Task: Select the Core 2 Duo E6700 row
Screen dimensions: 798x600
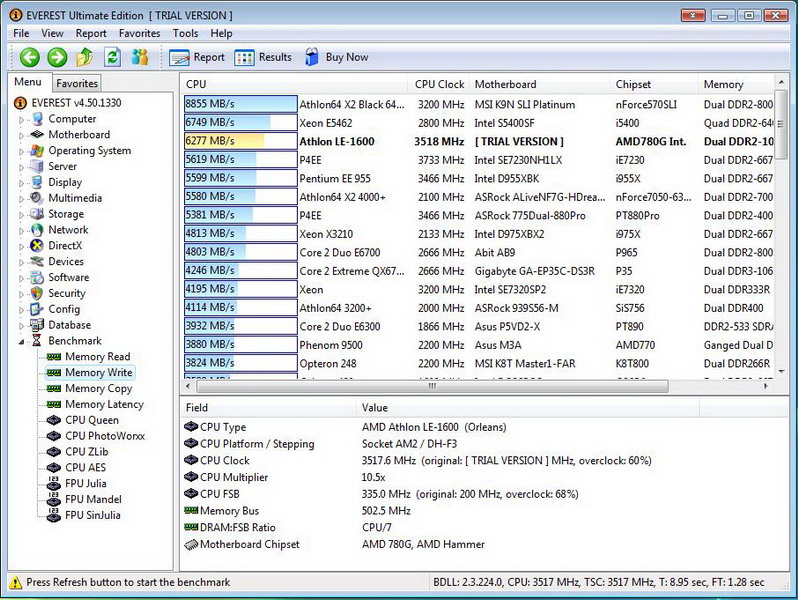Action: (x=478, y=252)
